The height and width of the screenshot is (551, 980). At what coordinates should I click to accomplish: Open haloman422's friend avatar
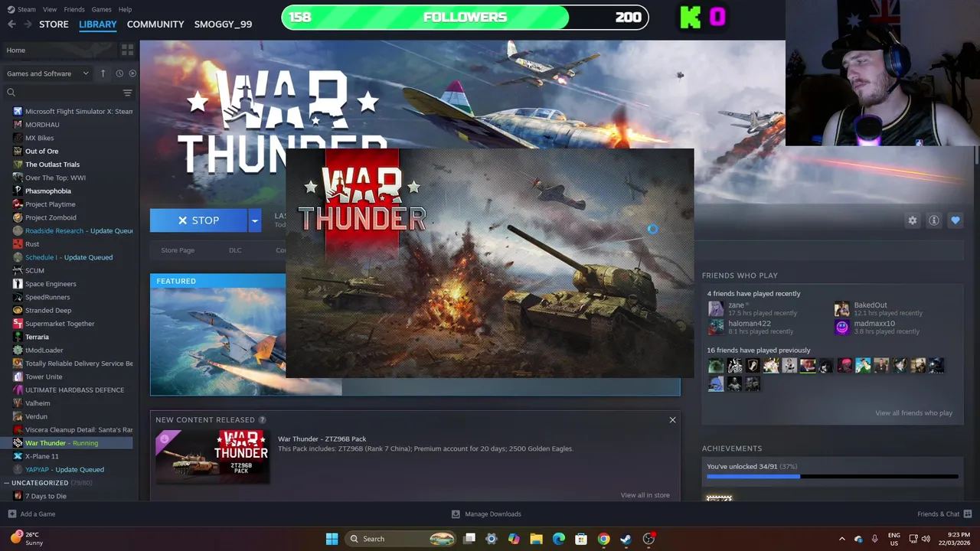[x=716, y=327]
